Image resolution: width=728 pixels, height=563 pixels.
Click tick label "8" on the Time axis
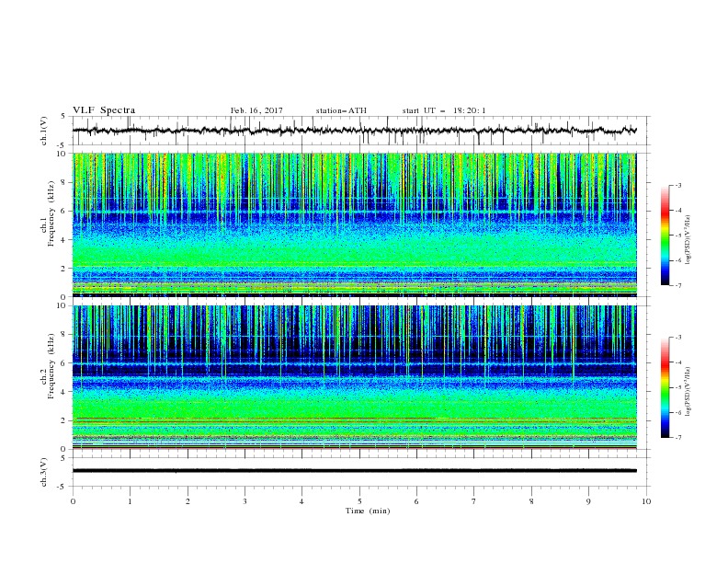531,501
